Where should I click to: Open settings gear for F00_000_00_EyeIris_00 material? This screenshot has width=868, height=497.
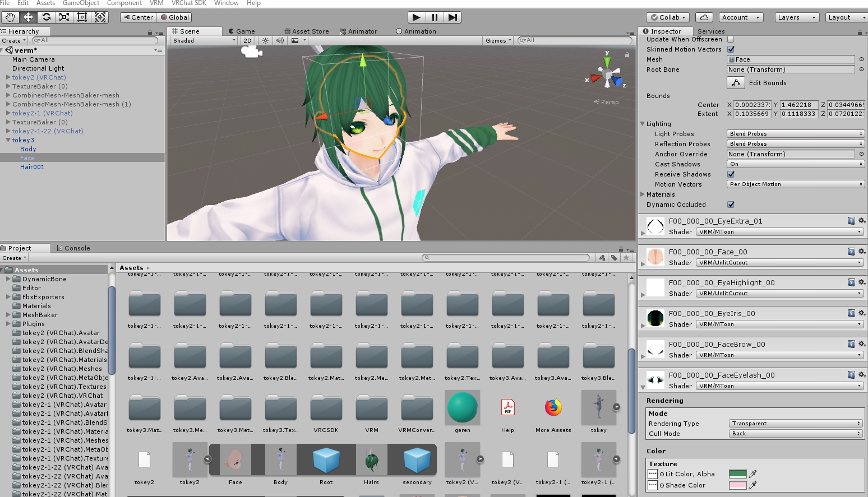[862, 313]
